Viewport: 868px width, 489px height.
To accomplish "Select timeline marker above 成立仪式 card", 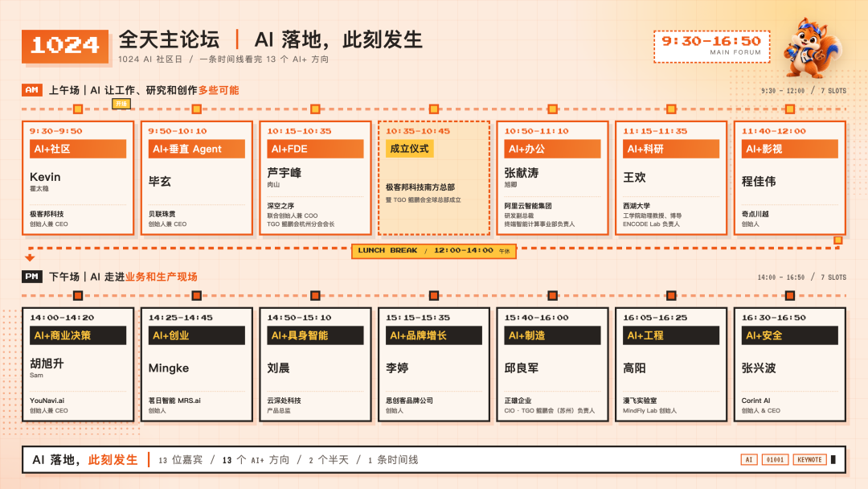I will (x=434, y=109).
